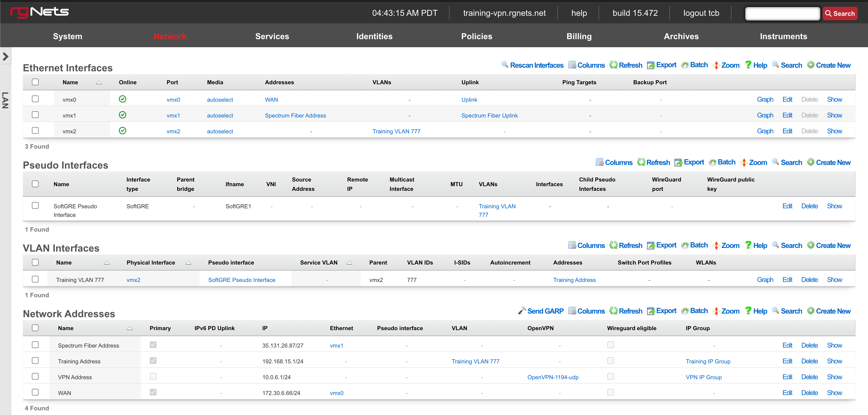Open the Services menu
Screen dimensions: 868x415
(x=272, y=36)
